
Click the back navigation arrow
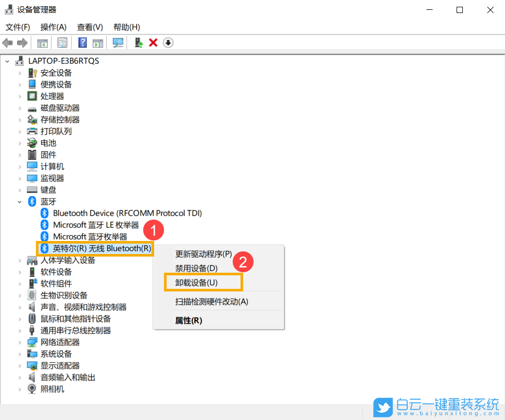coord(7,42)
